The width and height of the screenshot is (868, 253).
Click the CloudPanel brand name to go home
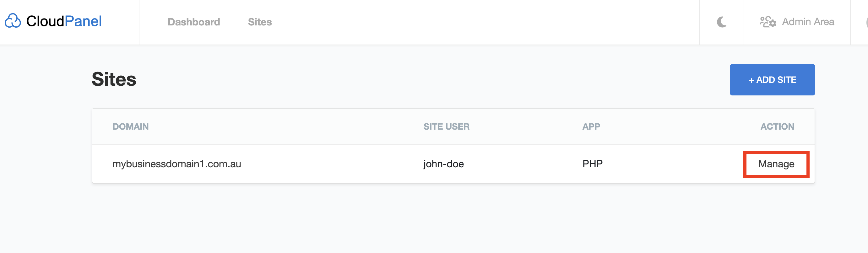(64, 21)
